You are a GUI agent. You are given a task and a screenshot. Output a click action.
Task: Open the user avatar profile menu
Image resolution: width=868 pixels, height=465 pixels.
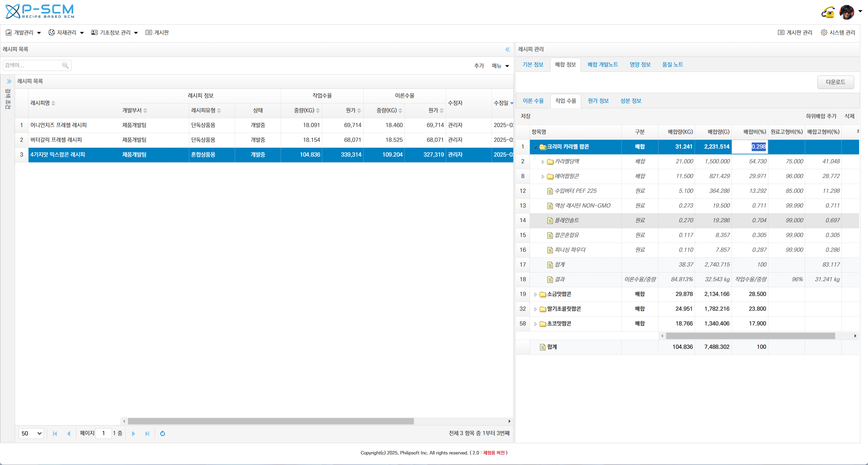pos(847,12)
